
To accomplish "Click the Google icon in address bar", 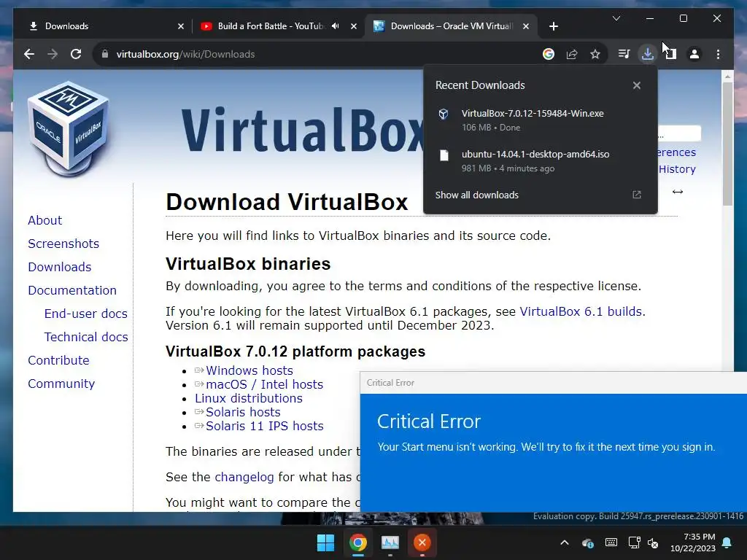I will pyautogui.click(x=549, y=54).
